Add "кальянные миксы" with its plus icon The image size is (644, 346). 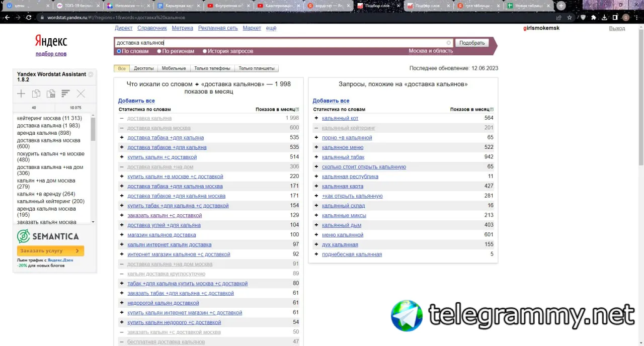point(316,215)
